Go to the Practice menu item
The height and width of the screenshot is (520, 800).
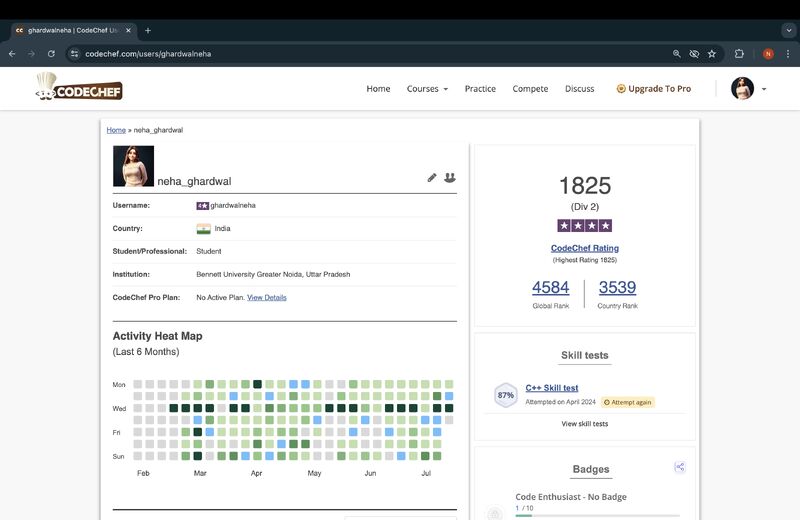[x=480, y=89]
